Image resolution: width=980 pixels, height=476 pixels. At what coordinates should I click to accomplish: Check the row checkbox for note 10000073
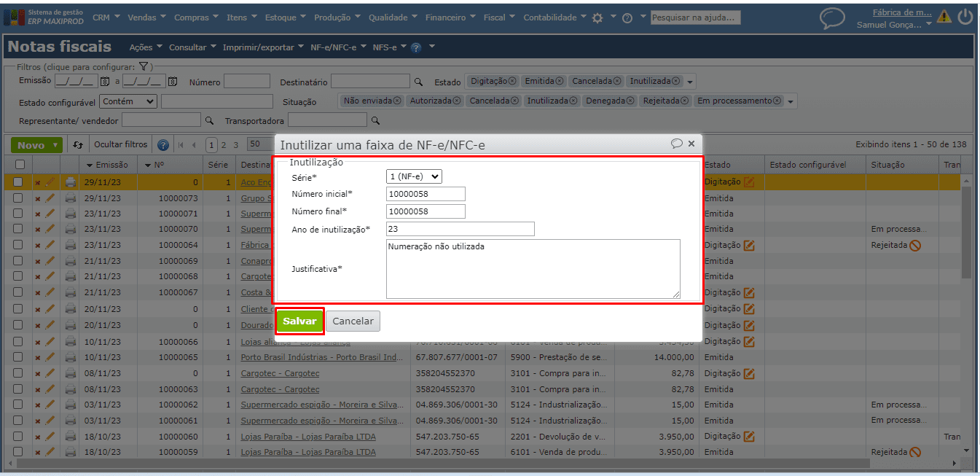tap(18, 198)
